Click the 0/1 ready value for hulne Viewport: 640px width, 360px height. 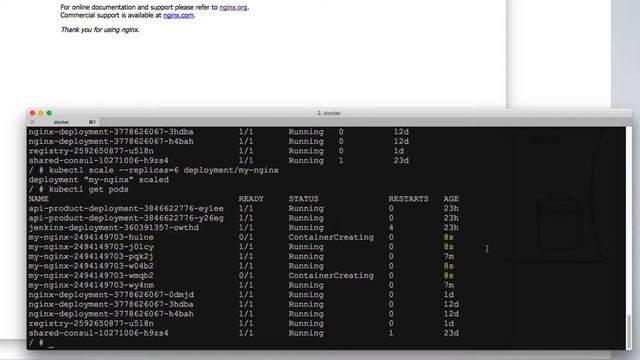pyautogui.click(x=246, y=238)
